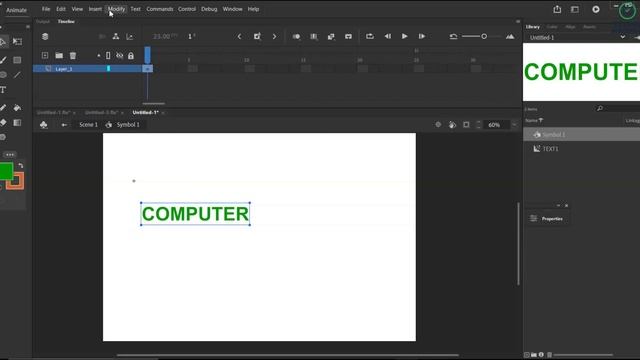
Task: Open the Modify menu
Action: [x=116, y=9]
